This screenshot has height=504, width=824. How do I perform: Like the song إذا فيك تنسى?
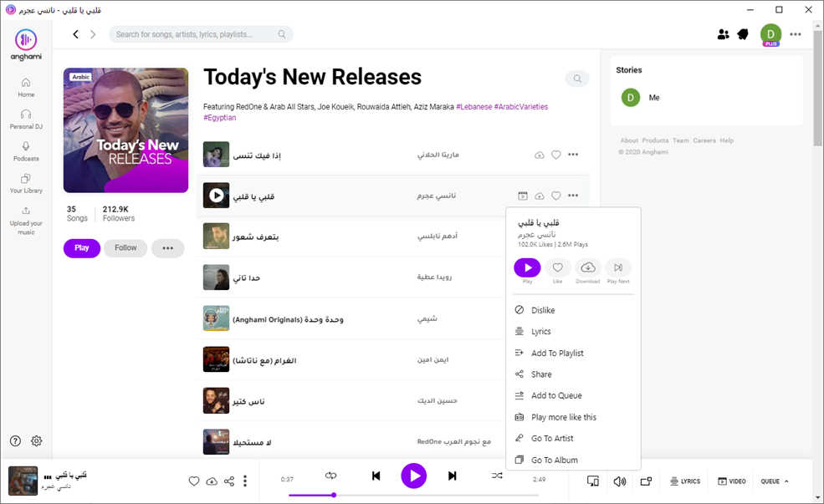click(x=556, y=155)
